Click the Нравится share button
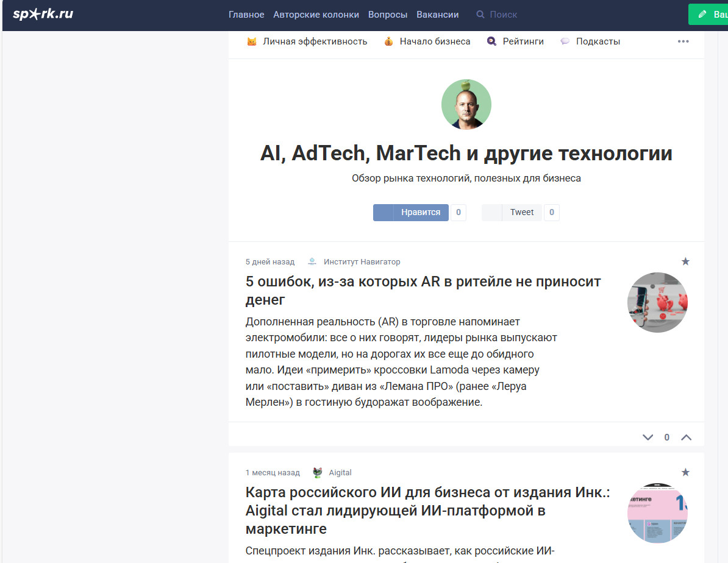 click(410, 212)
